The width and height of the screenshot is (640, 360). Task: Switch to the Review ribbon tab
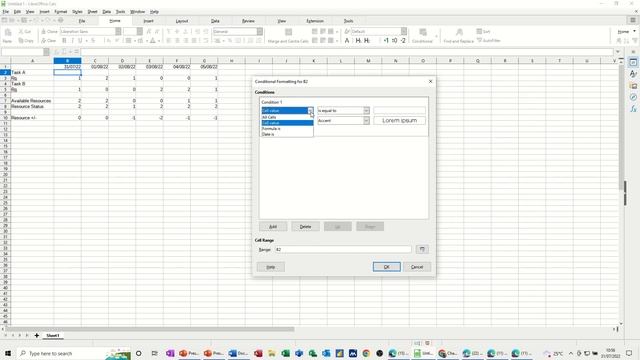(248, 21)
